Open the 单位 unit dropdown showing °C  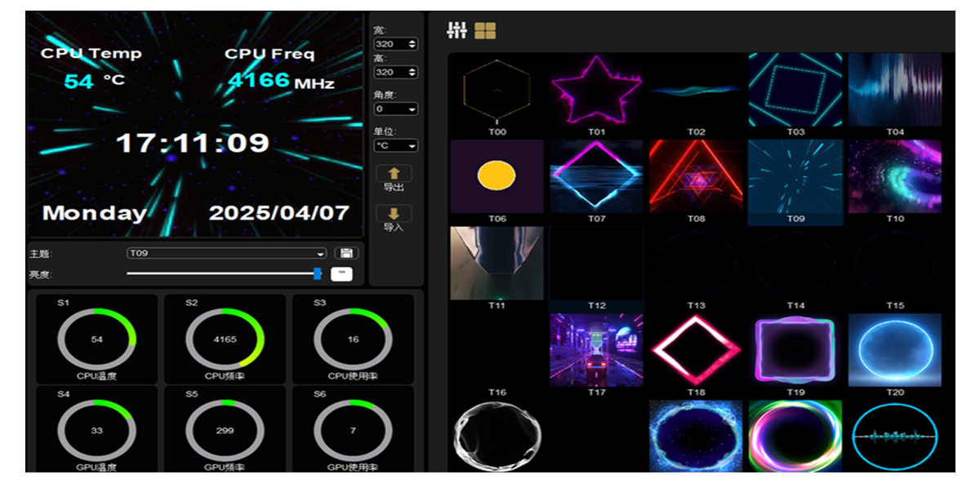pyautogui.click(x=396, y=145)
